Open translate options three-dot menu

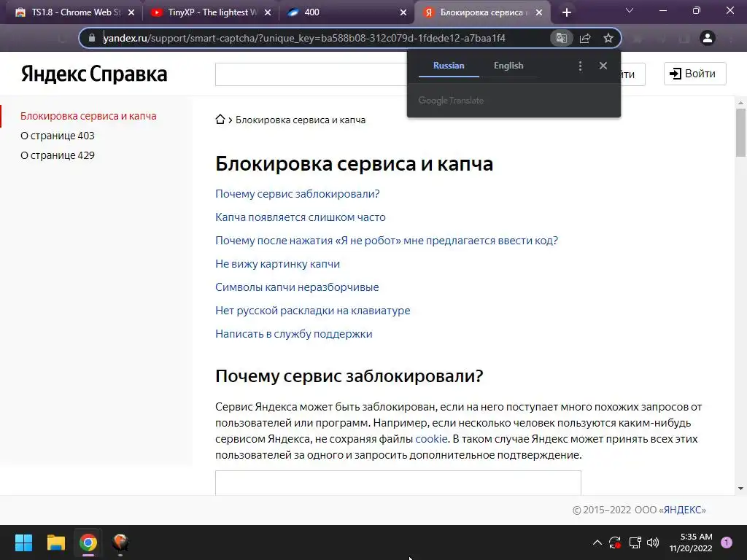coord(580,66)
